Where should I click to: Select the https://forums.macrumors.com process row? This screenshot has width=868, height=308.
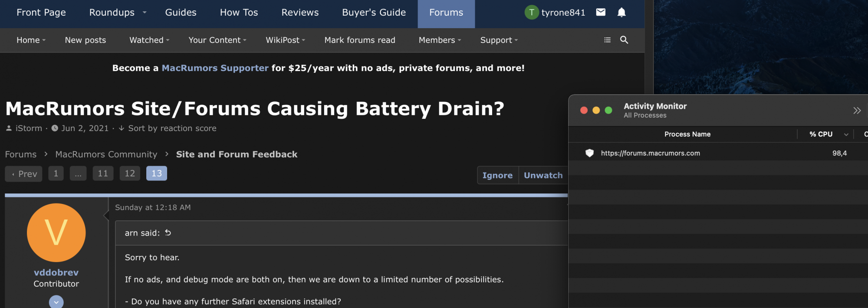tap(718, 153)
